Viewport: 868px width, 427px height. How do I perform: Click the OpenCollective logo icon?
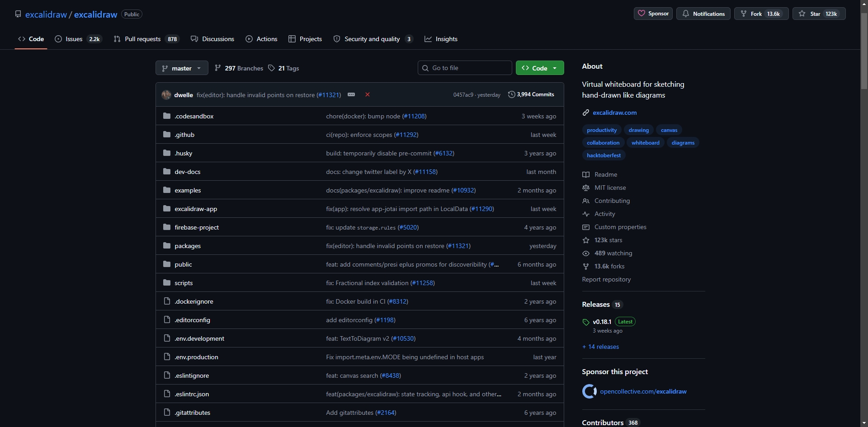(x=589, y=391)
